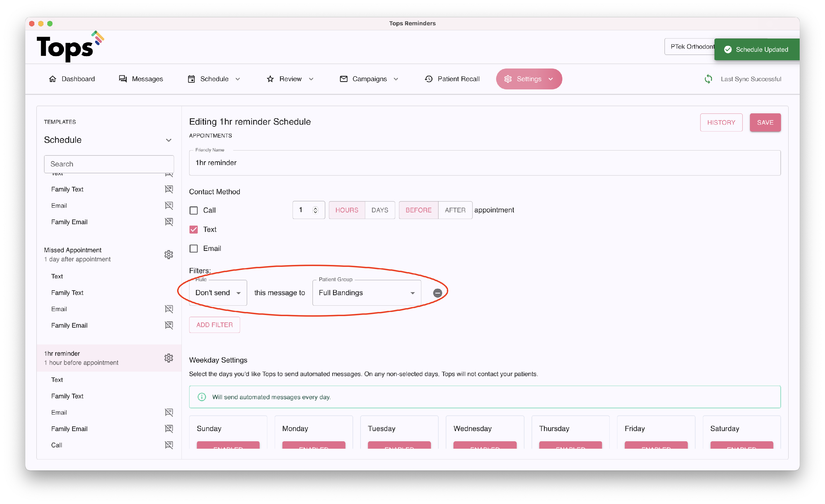825x504 pixels.
Task: Check the Email contact method box
Action: coord(194,248)
